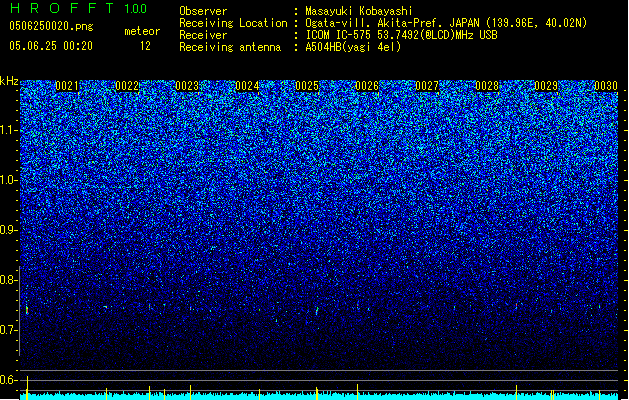Click the 0021 time marker

pyautogui.click(x=67, y=86)
